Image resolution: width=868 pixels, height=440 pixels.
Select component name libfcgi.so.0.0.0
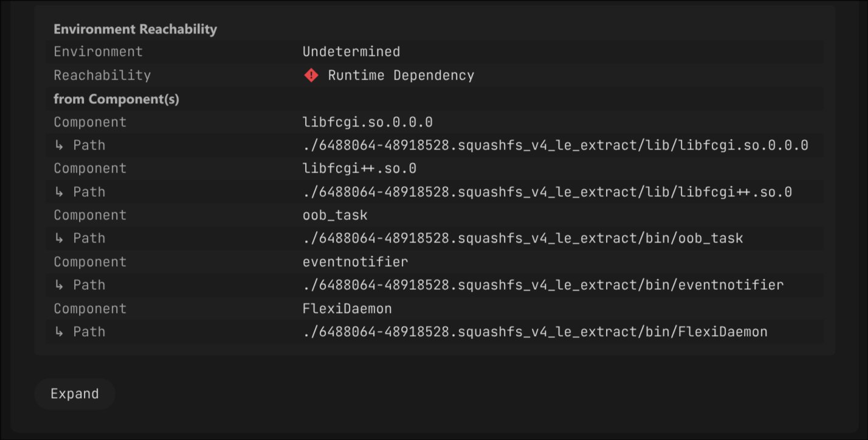click(x=368, y=122)
